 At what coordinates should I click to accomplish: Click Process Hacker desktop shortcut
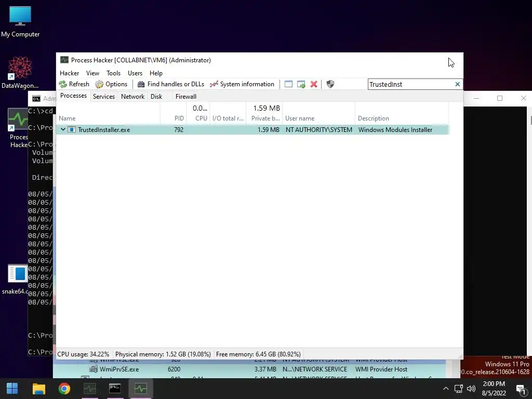point(18,128)
